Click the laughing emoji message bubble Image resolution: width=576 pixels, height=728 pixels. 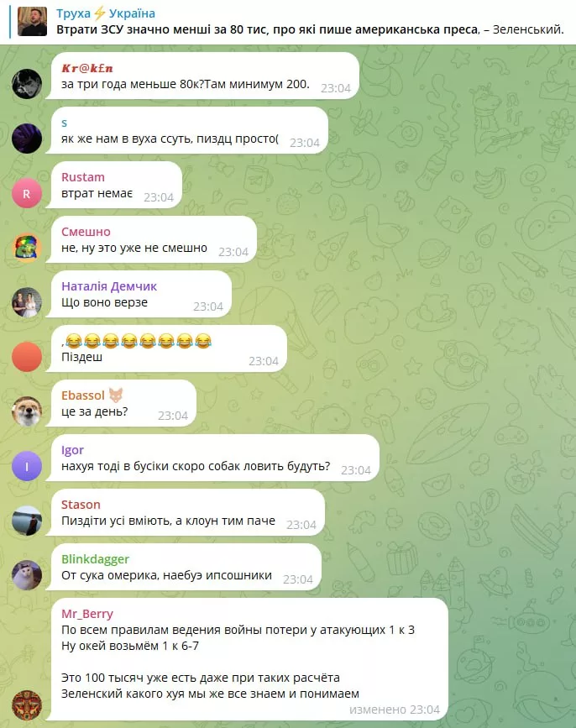pyautogui.click(x=166, y=348)
